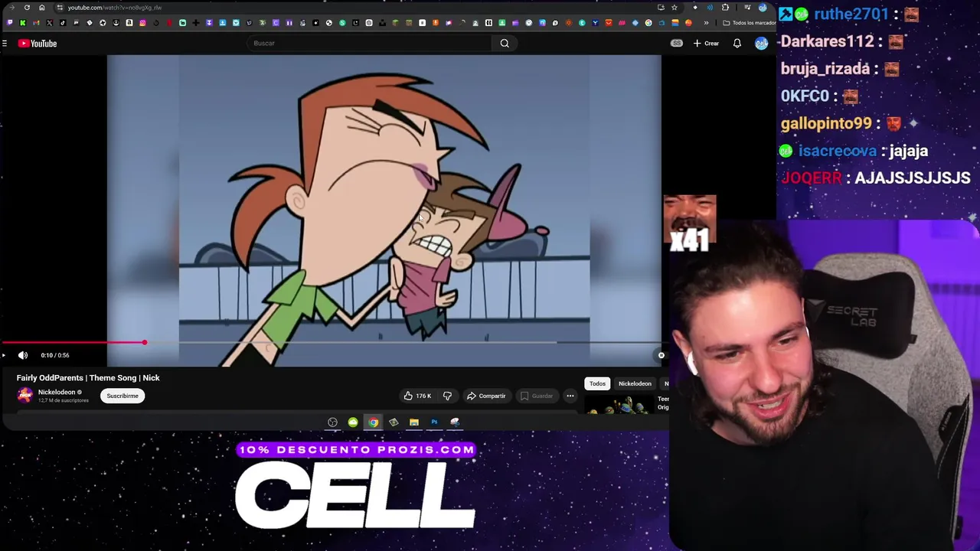Open the Ninja Turtles recommended video thumbnail

click(x=619, y=405)
